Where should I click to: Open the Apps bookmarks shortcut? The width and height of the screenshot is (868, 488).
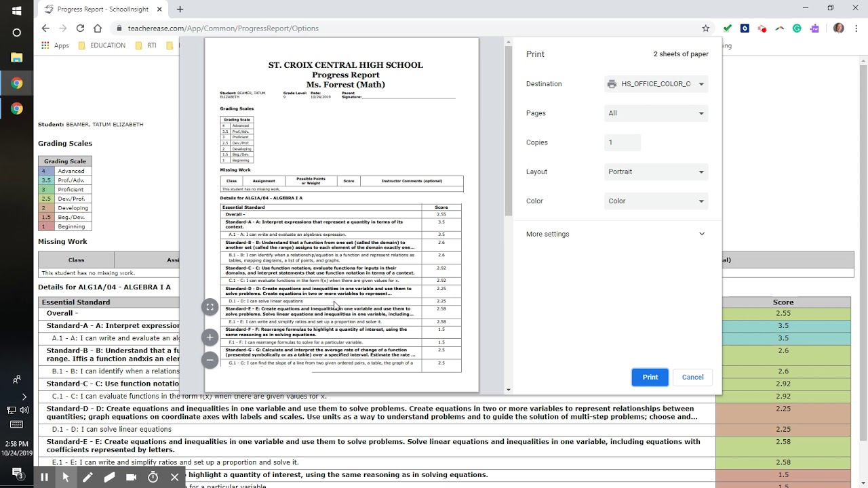pos(56,45)
